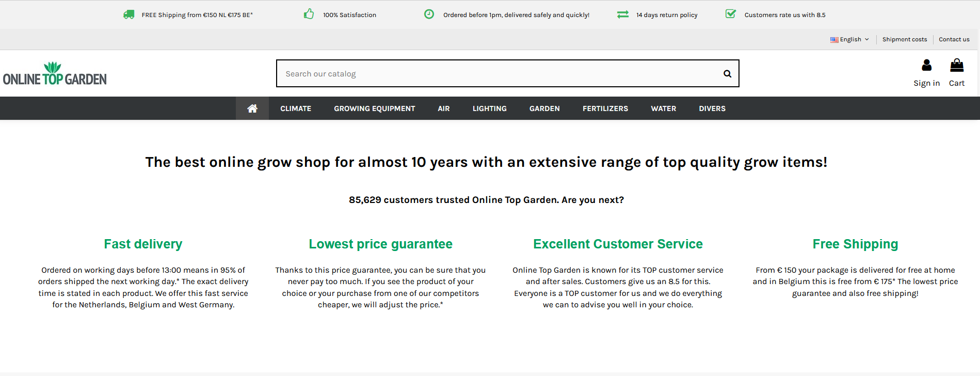Open the Fertilizers menu

point(605,108)
